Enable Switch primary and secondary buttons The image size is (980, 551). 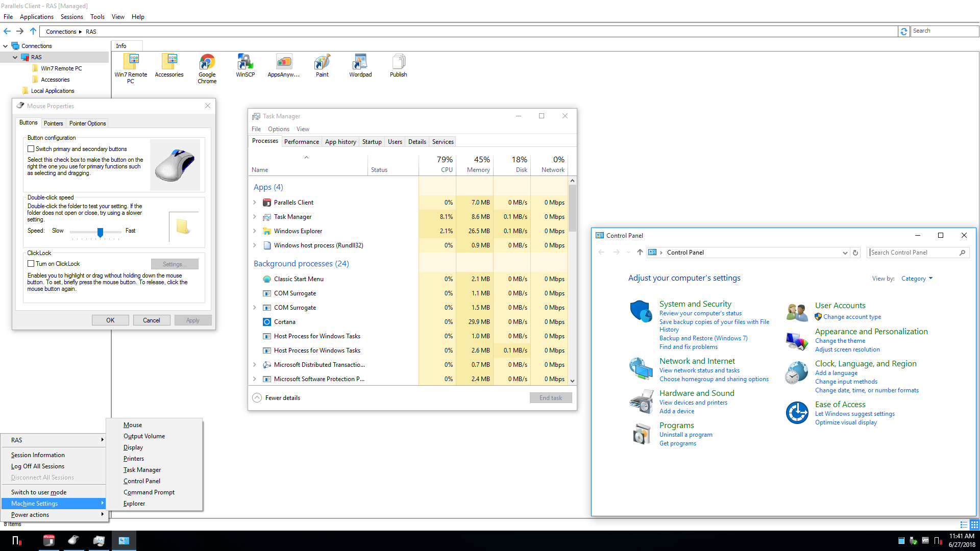(31, 149)
